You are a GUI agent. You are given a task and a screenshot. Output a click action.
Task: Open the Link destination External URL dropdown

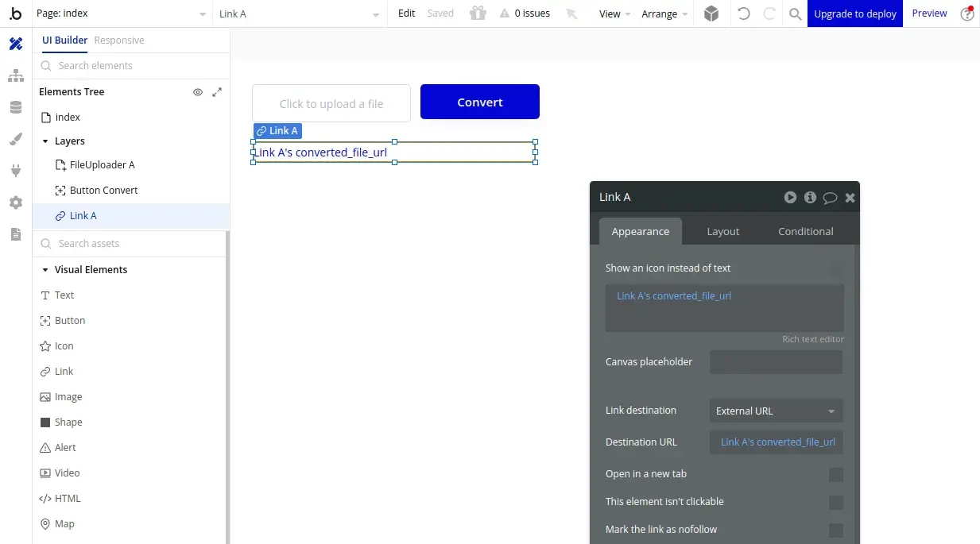tap(775, 411)
